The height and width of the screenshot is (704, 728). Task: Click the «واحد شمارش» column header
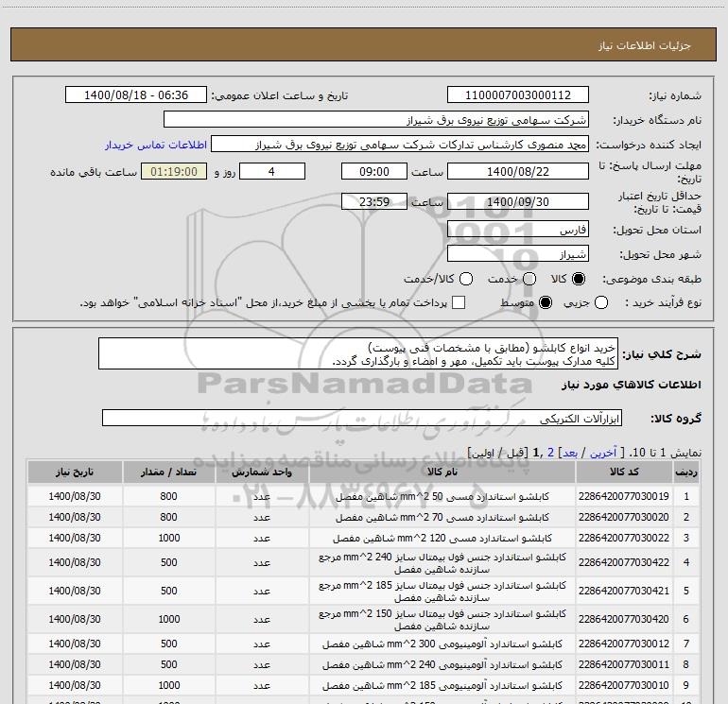click(262, 472)
